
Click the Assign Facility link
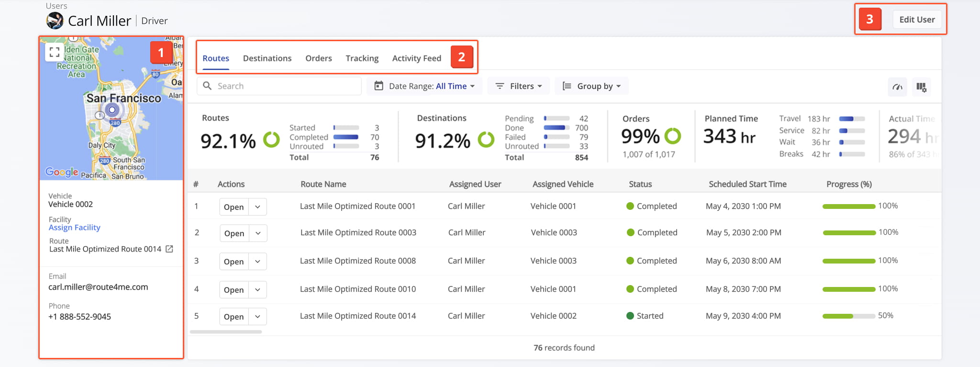coord(74,228)
